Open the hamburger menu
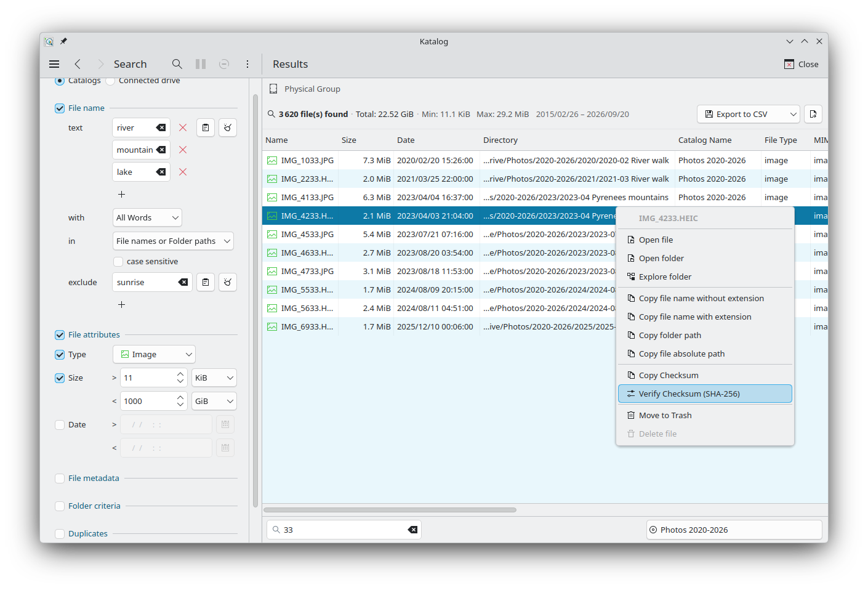Viewport: 868px width, 590px height. click(54, 64)
